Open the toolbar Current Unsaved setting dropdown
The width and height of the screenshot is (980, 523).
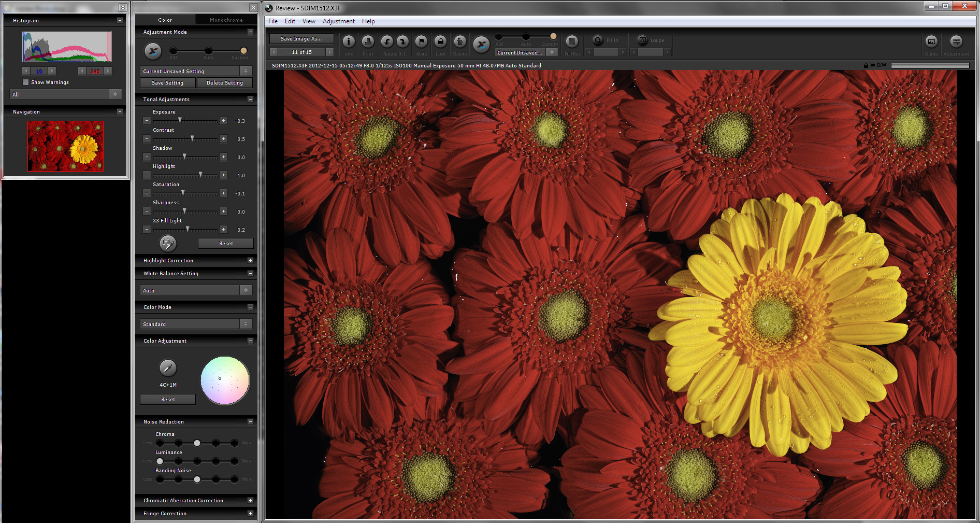coord(526,52)
